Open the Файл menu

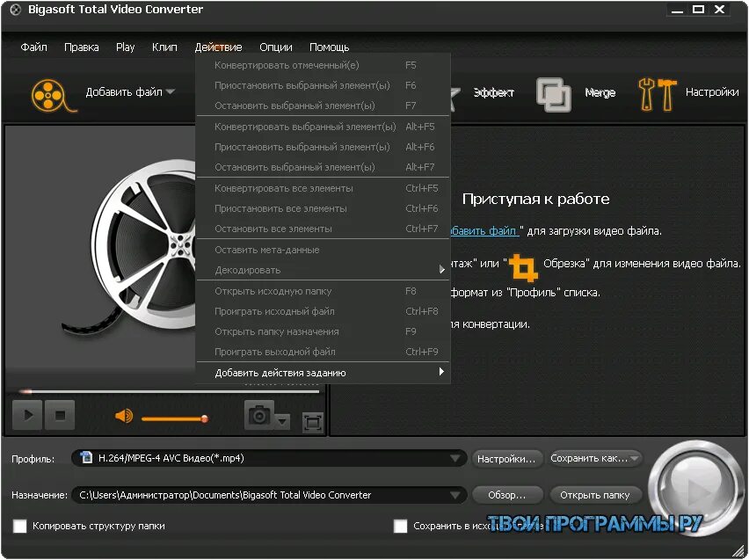(x=33, y=47)
